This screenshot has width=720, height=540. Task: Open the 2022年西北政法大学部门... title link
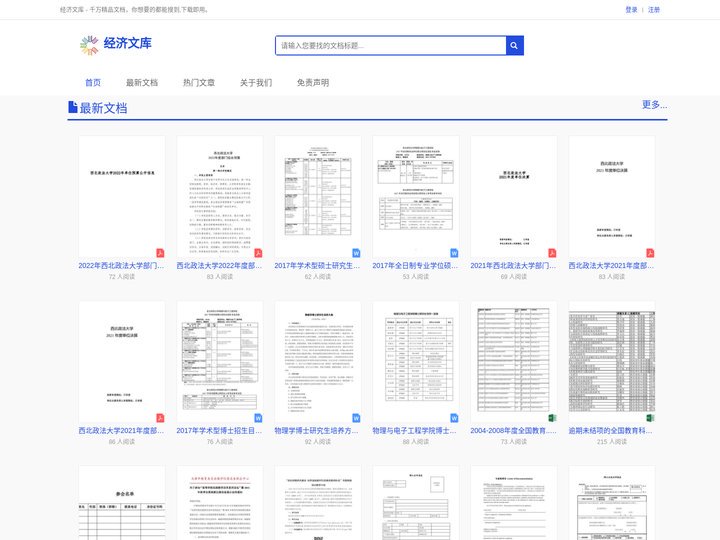click(x=121, y=265)
